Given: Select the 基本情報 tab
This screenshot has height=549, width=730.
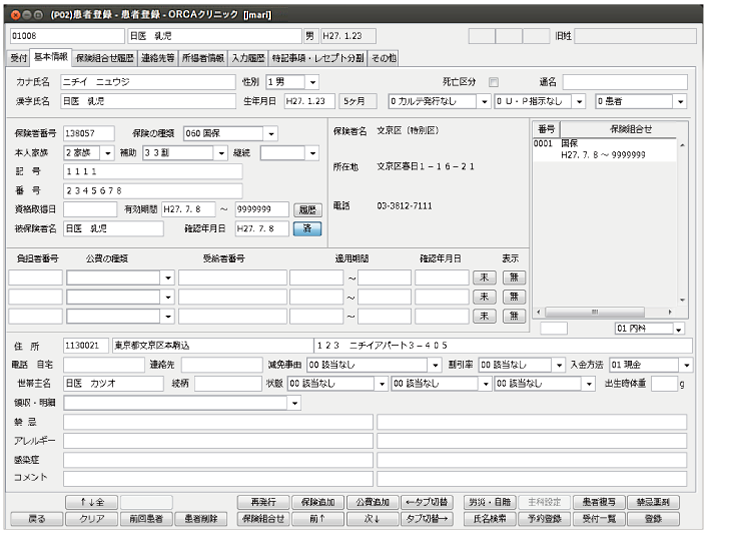Looking at the screenshot, I should tap(51, 57).
